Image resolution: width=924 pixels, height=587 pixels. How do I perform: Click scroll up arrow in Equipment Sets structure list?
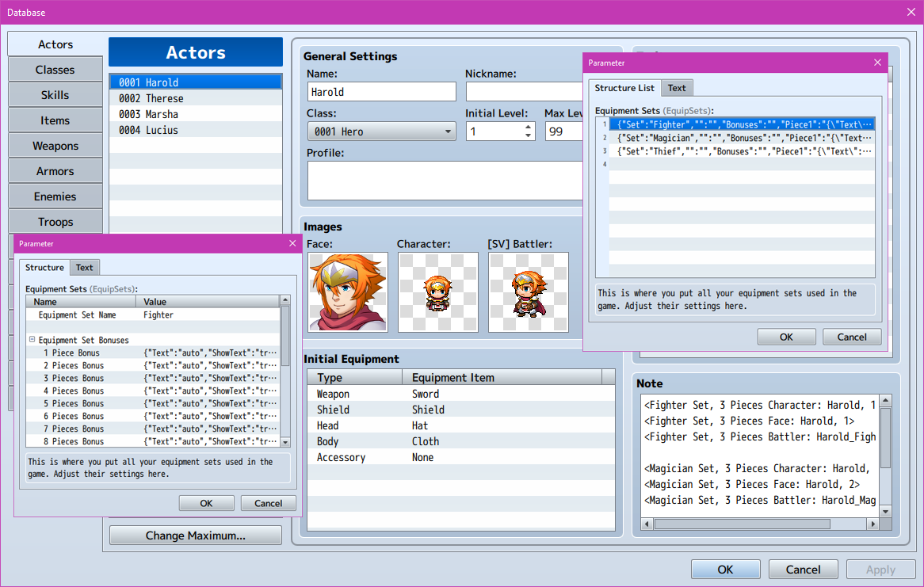click(x=285, y=300)
